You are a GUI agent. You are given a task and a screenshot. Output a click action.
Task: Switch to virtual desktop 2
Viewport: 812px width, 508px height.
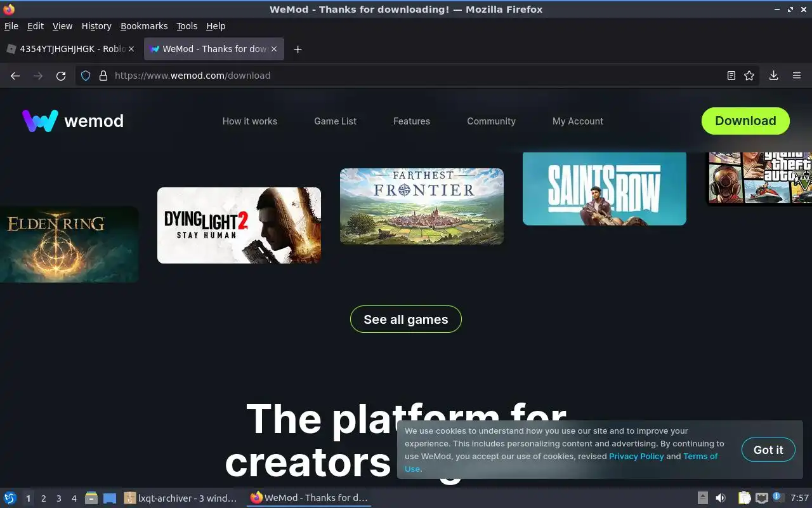tap(43, 498)
